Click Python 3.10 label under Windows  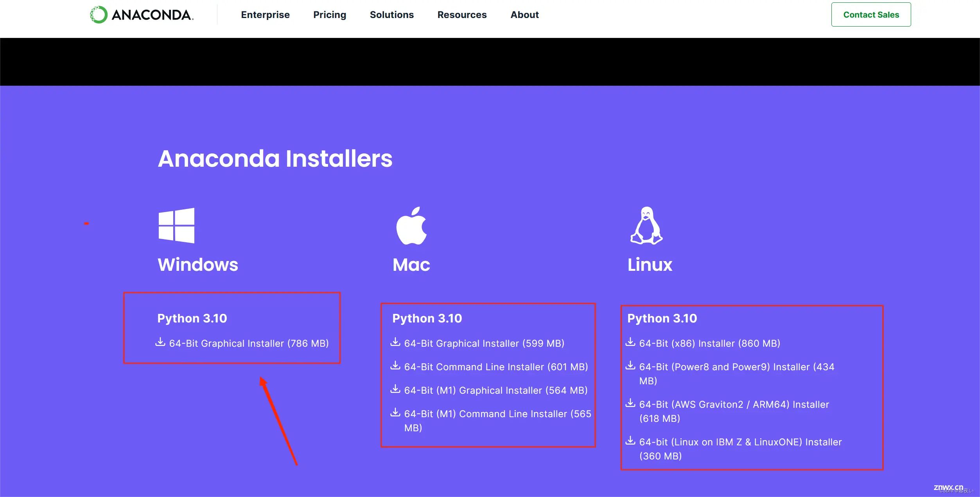[192, 318]
